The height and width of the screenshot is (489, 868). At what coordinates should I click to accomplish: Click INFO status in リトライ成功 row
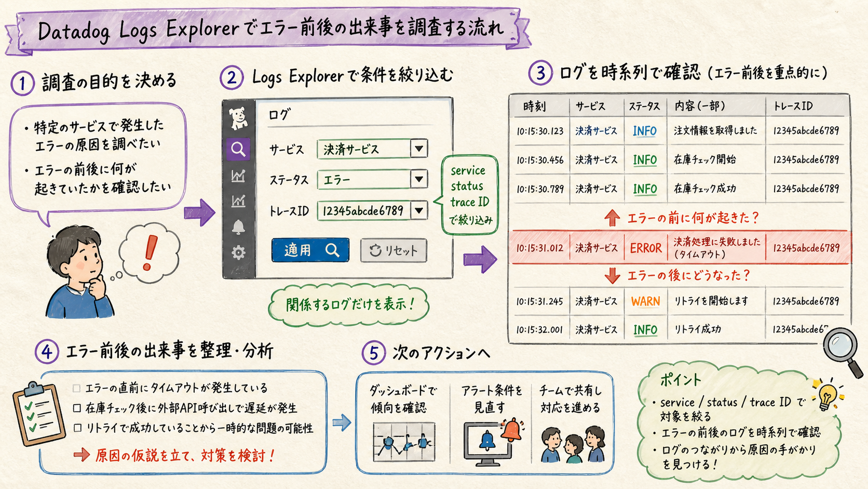click(x=645, y=329)
